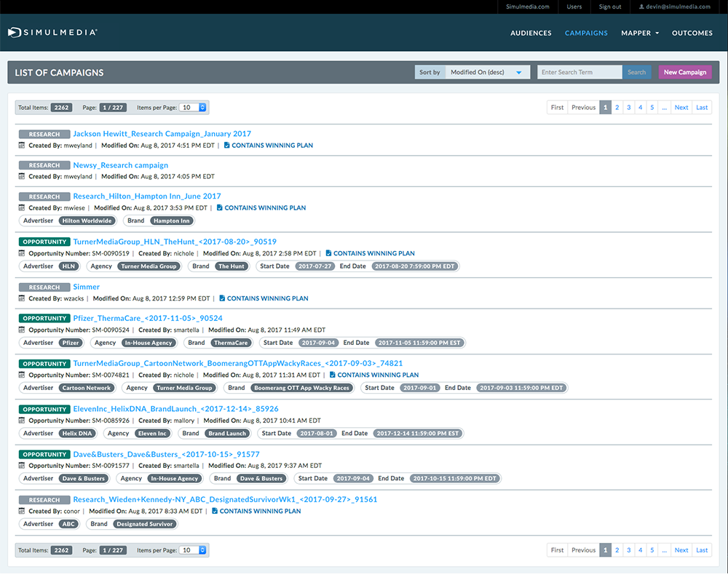This screenshot has height=588, width=728.
Task: Click the details icon under ElevenInc_HelixDNA campaign
Action: pos(21,421)
